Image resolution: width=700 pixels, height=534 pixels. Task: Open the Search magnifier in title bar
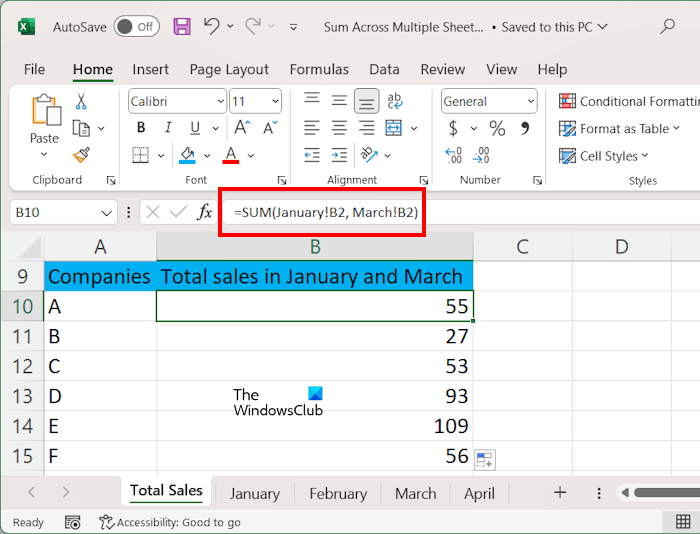pos(667,26)
